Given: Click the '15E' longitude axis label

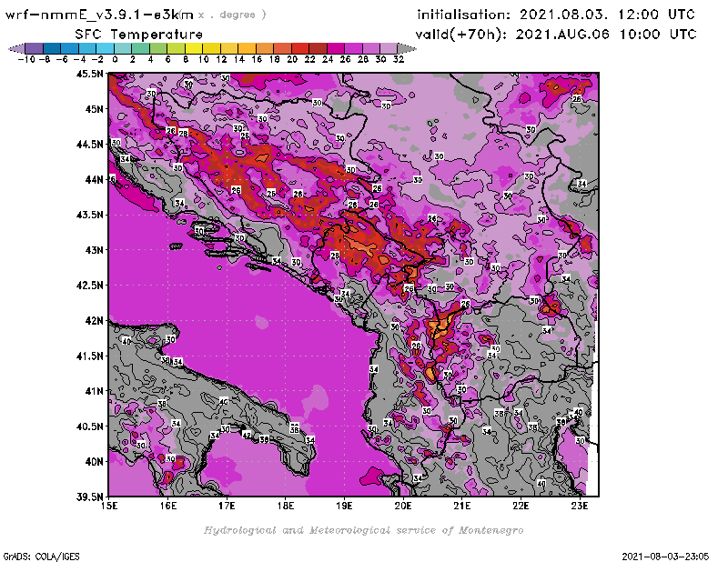Looking at the screenshot, I should (x=109, y=507).
